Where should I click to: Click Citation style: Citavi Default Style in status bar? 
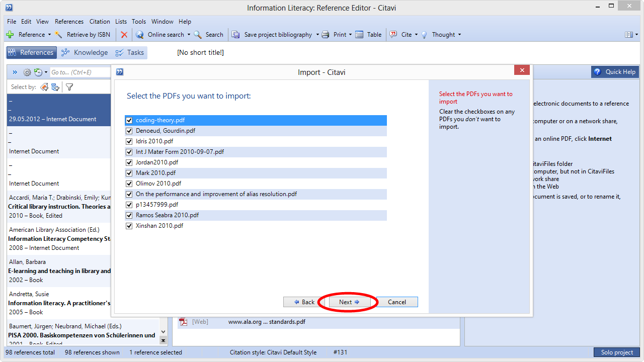coord(273,352)
